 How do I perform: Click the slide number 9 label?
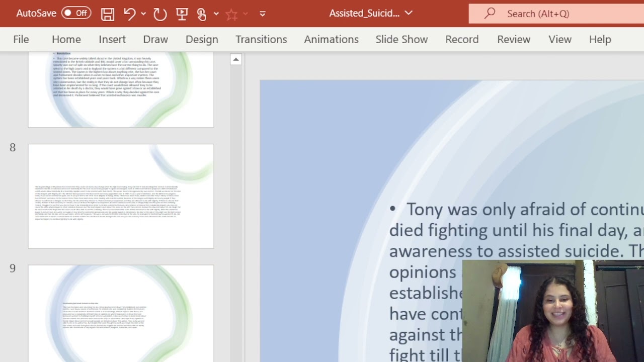[13, 268]
